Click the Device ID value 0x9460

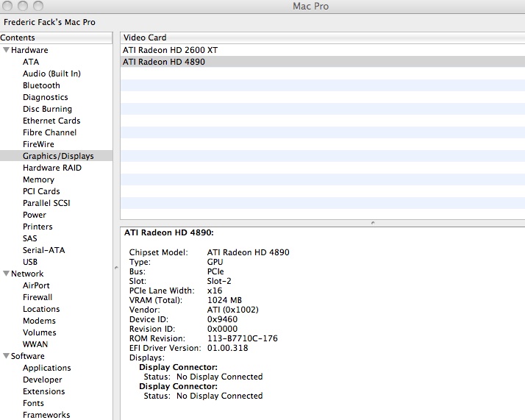(222, 319)
